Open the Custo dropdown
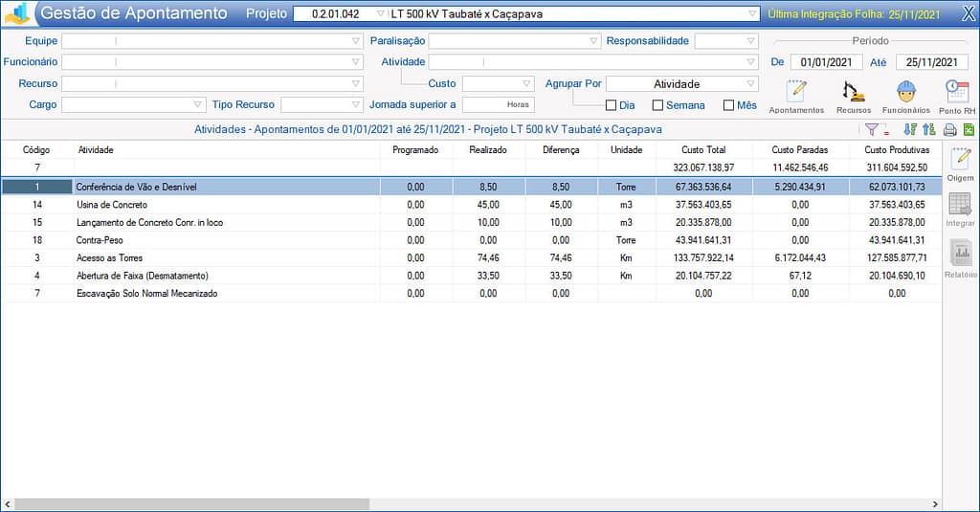The image size is (980, 512). pos(526,84)
